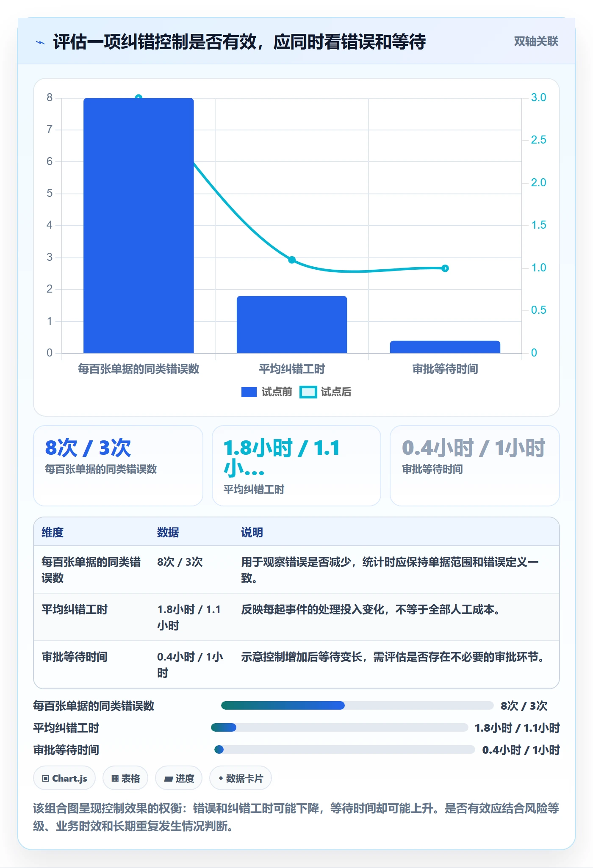Open the 1.8小时 / 1.1小… data card
This screenshot has width=593, height=868.
point(296,465)
